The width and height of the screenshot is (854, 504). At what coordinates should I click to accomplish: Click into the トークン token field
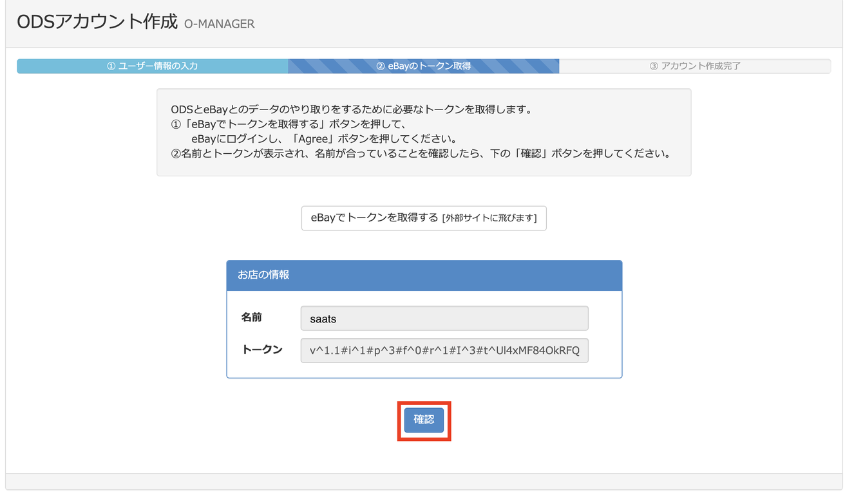coord(444,351)
